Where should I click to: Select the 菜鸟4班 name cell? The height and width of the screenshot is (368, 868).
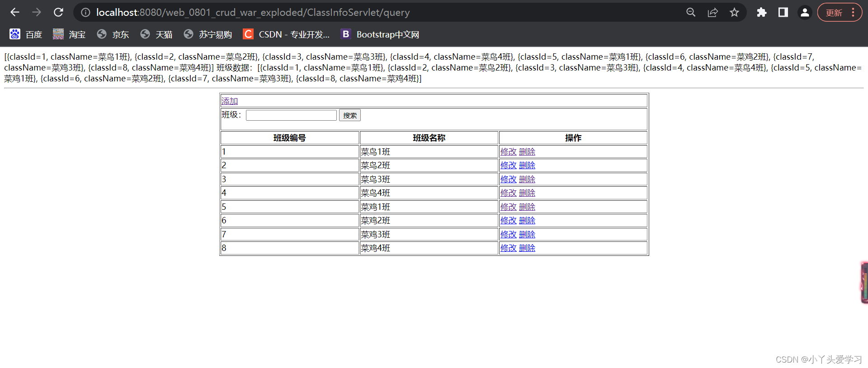point(429,193)
